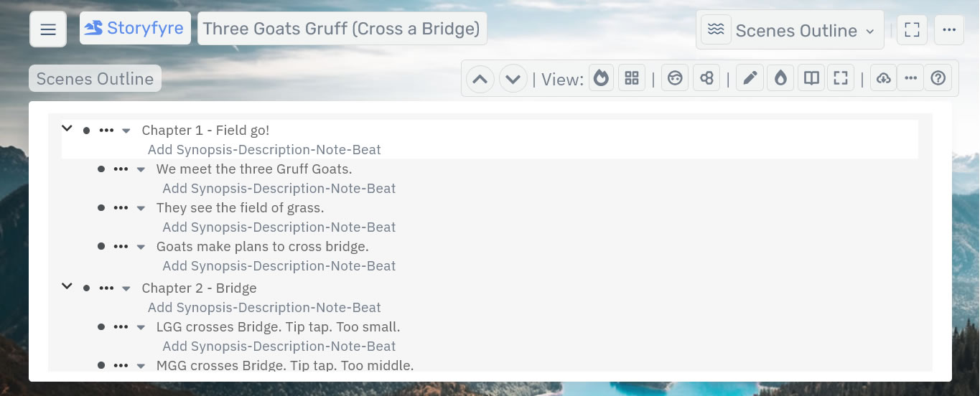Toggle fullscreen button in top header
The width and height of the screenshot is (980, 396).
[x=912, y=29]
